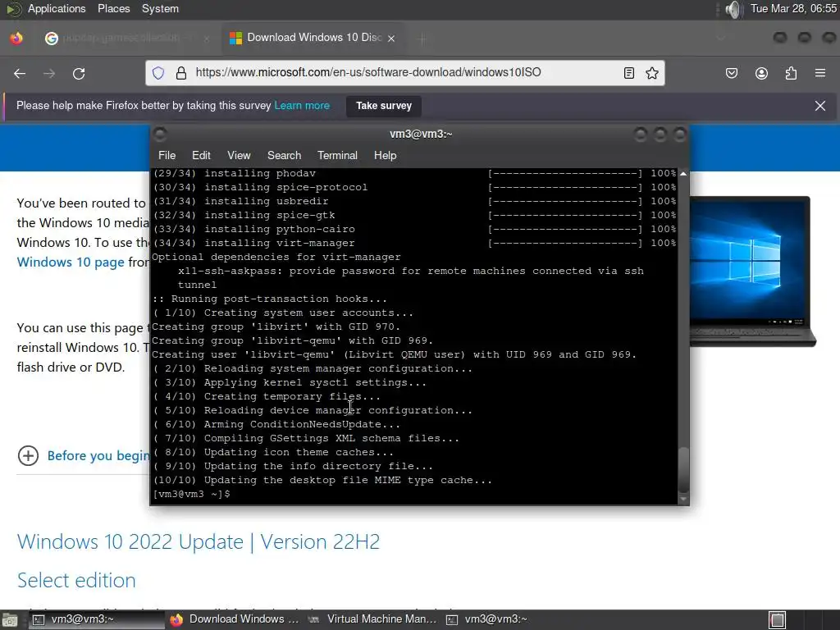The image size is (840, 630).
Task: Bookmark this page with the star icon
Action: (652, 73)
